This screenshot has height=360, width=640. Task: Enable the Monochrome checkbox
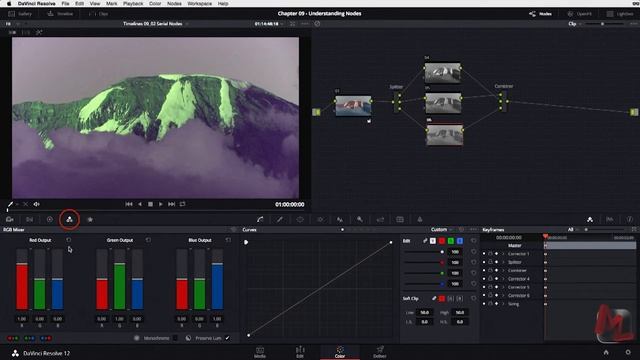coord(175,338)
